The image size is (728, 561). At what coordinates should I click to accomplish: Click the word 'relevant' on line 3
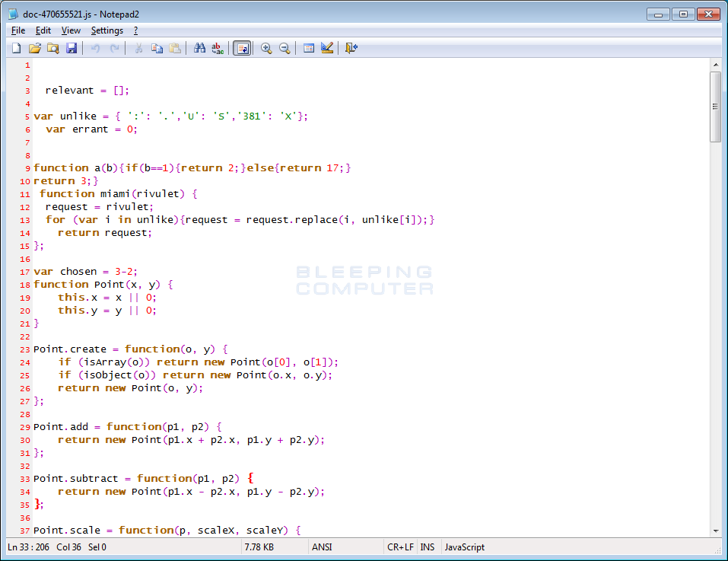point(69,90)
